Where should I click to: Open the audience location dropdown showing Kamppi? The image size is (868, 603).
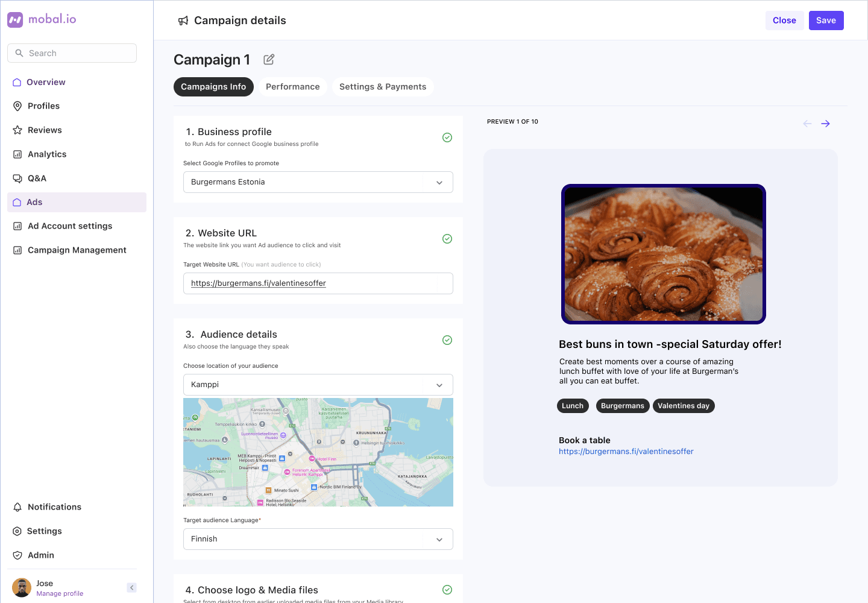318,385
